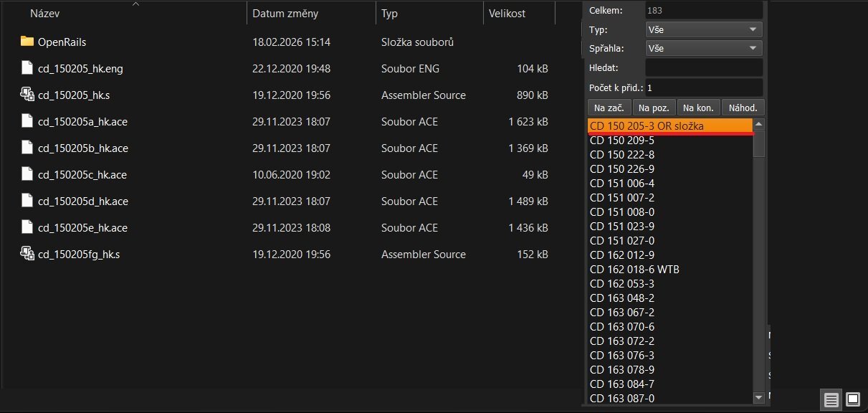Sort by Velikost column header
Image resolution: width=868 pixels, height=413 pixels.
[507, 14]
